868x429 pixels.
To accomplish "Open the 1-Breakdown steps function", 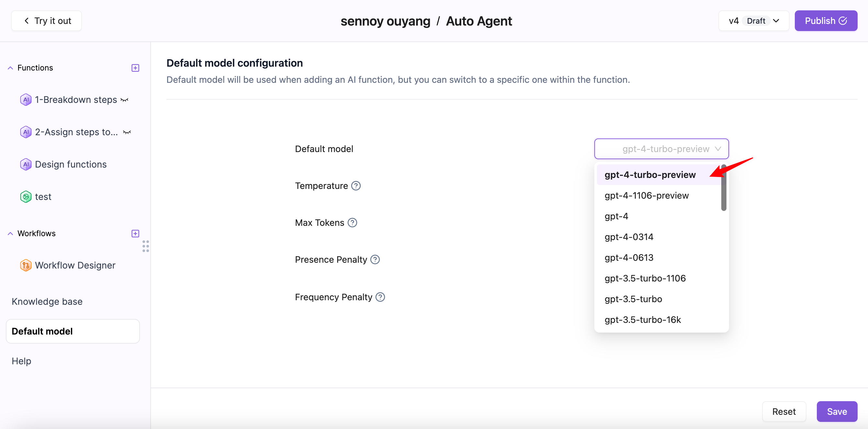I will (x=76, y=100).
